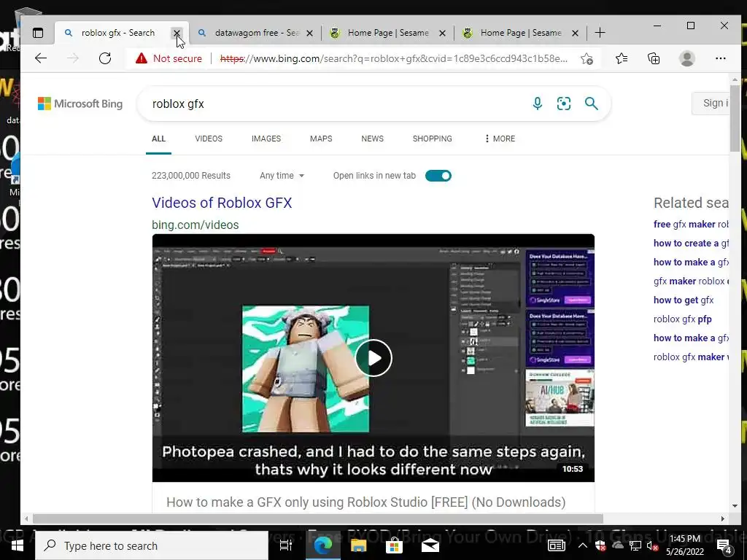
Task: Select the ALL search category
Action: tap(158, 139)
